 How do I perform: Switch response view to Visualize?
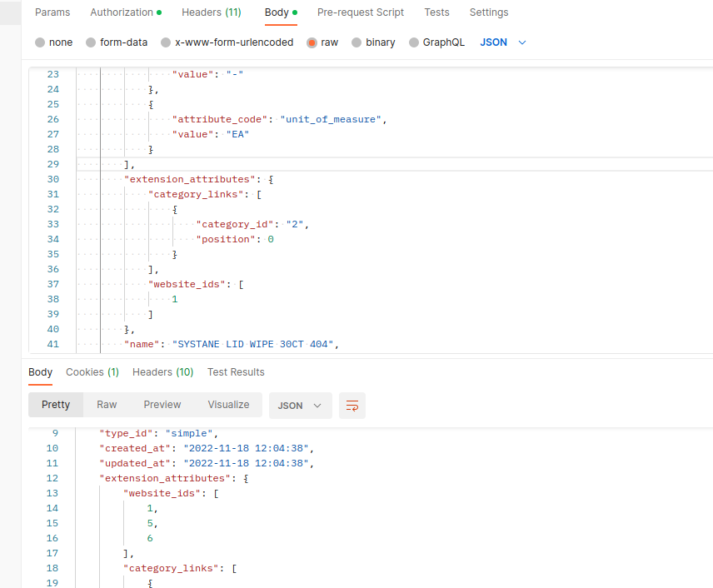(x=228, y=405)
